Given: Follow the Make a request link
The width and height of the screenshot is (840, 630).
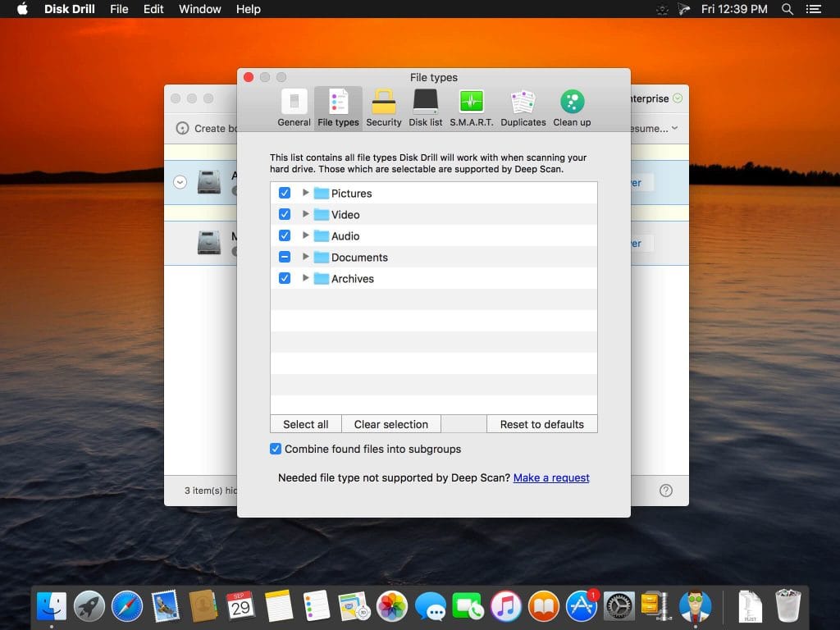Looking at the screenshot, I should [x=550, y=477].
